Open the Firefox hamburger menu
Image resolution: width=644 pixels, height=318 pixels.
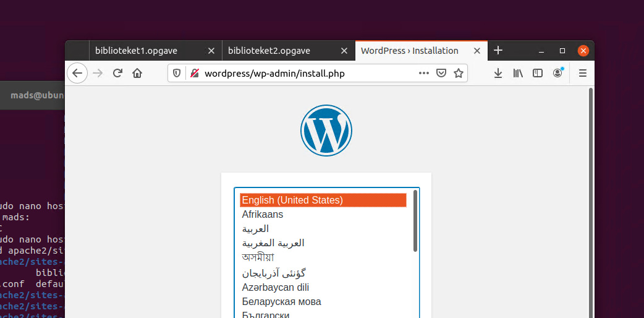(582, 73)
